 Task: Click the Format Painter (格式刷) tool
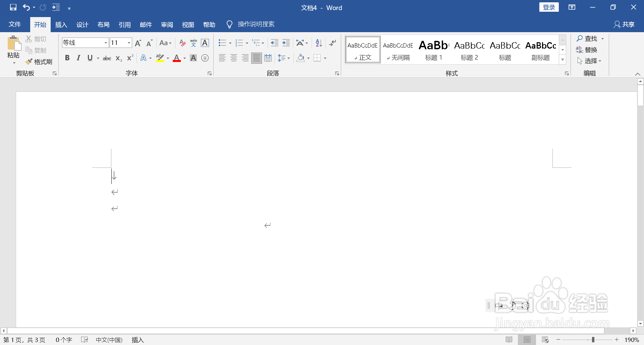(39, 62)
